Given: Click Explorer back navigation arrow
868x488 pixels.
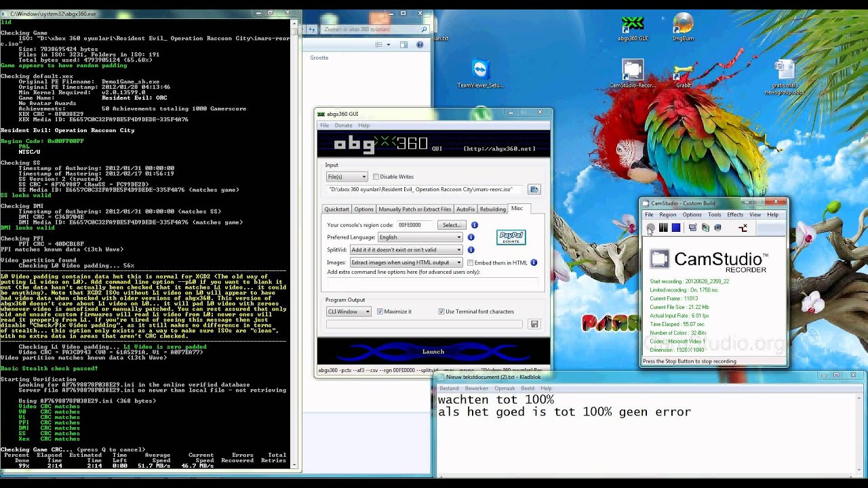Looking at the screenshot, I should [312, 29].
